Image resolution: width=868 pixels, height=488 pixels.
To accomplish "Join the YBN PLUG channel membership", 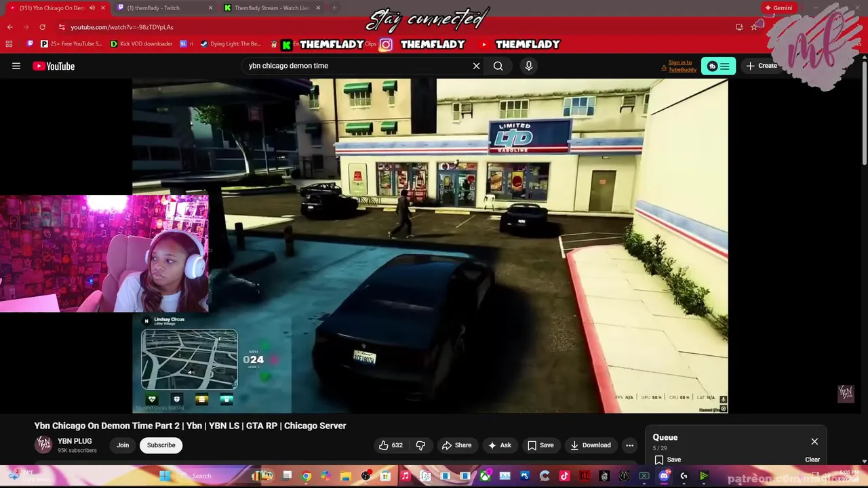I will (123, 445).
